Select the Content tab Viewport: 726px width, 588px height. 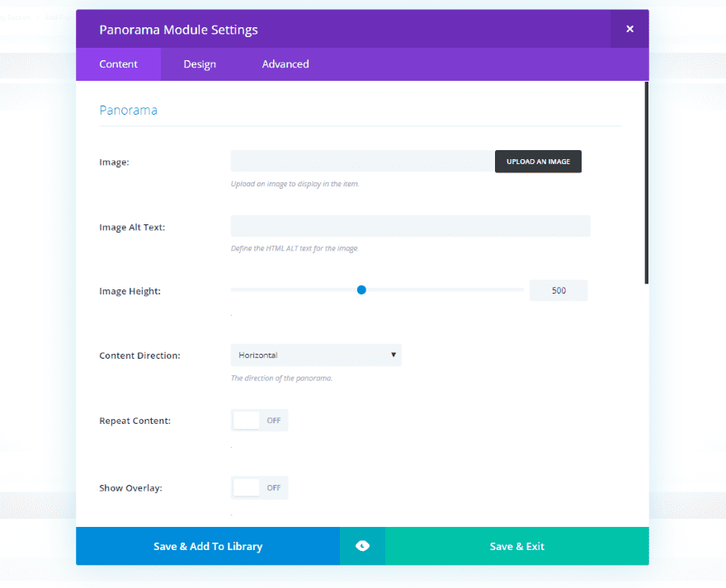pos(118,64)
